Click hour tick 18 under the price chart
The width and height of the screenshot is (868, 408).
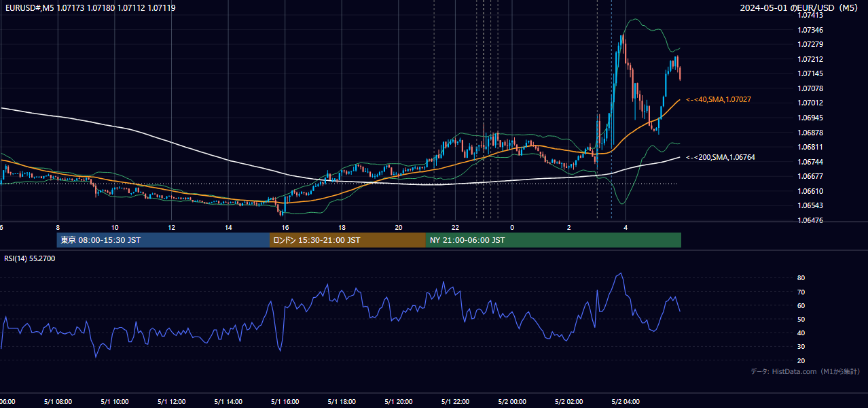342,227
